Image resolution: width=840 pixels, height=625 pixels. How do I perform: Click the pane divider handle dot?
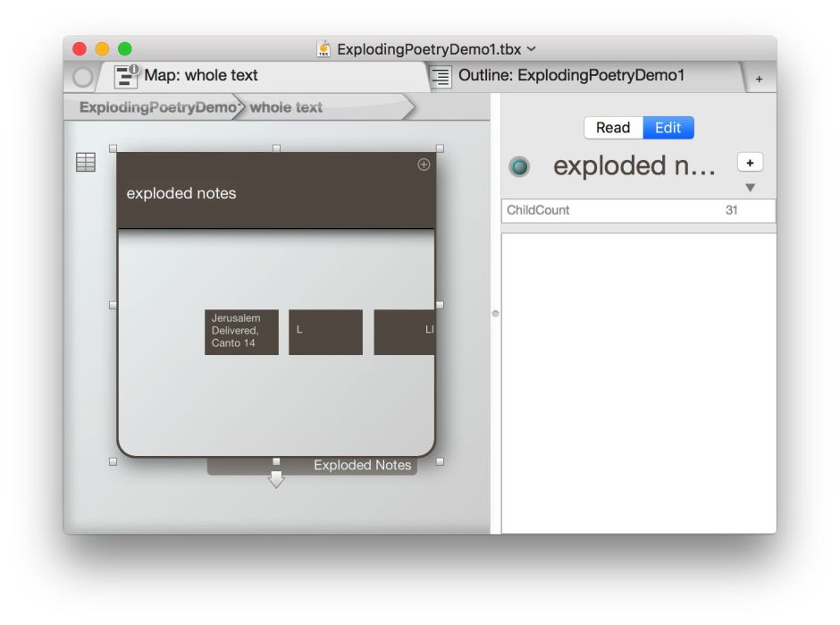tap(495, 313)
